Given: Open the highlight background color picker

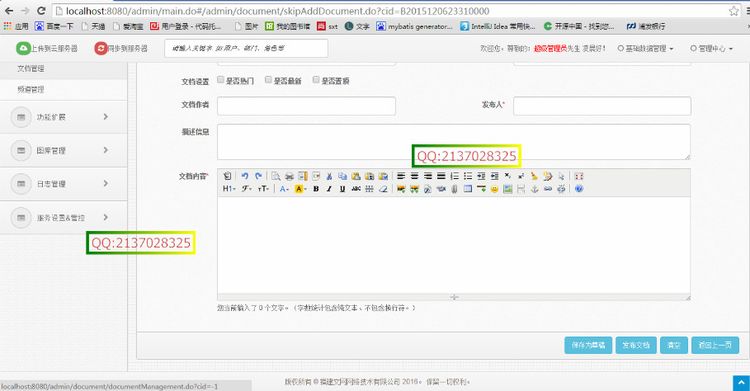Looking at the screenshot, I should point(301,189).
